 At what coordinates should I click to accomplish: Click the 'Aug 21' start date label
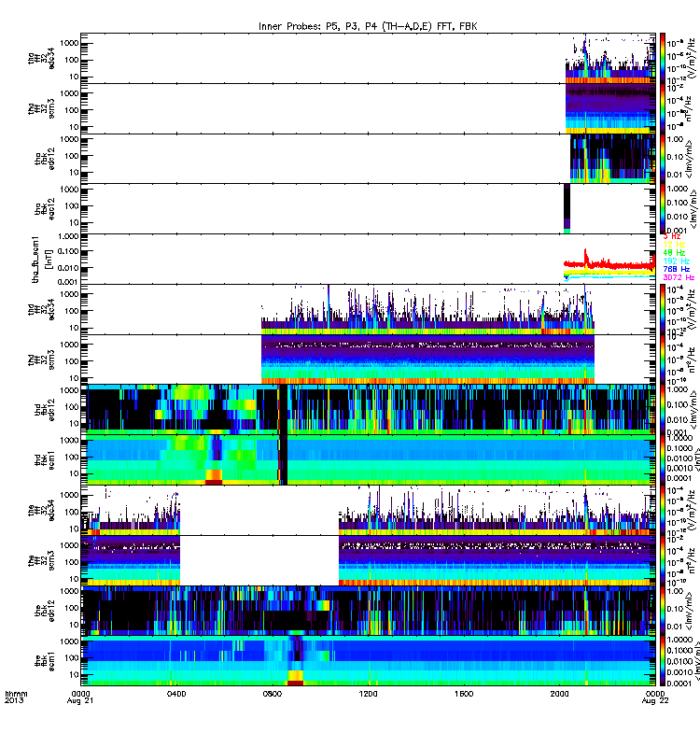80,701
